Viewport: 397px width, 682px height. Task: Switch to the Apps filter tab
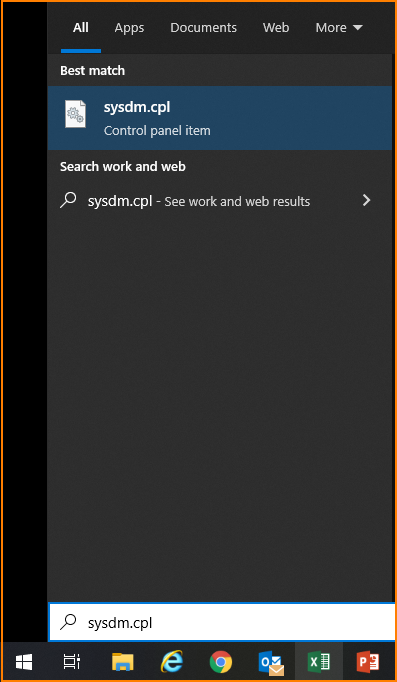point(129,28)
